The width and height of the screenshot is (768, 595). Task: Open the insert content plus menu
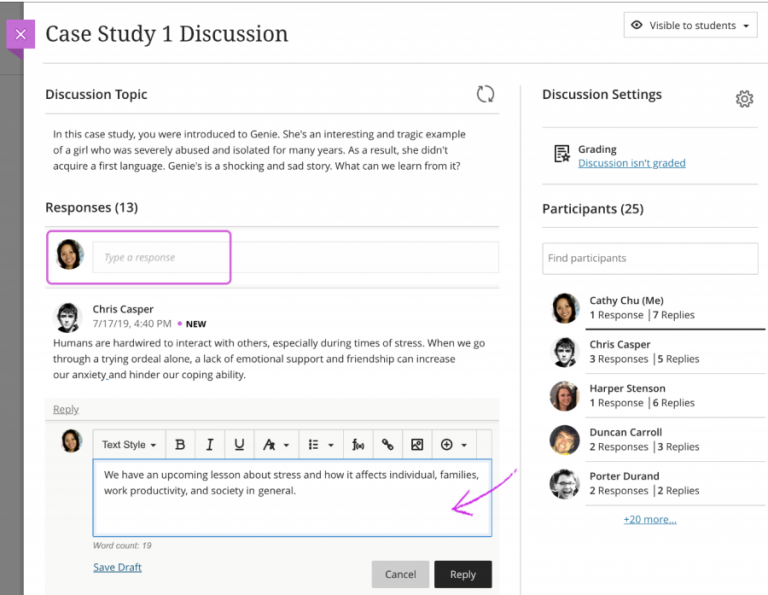pos(454,445)
